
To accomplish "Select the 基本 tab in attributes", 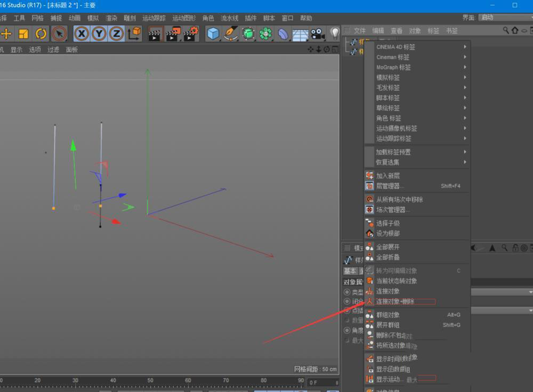I will (x=350, y=271).
